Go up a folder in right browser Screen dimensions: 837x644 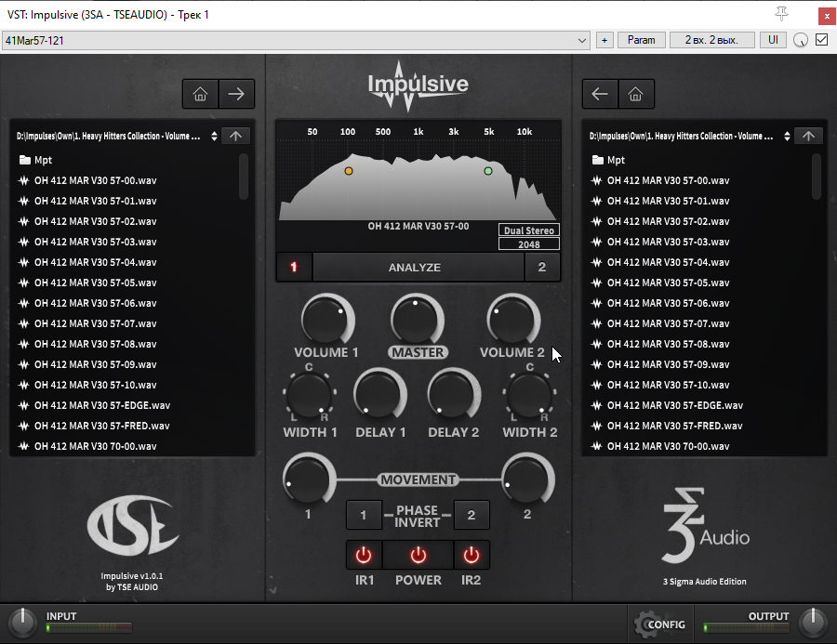coord(808,136)
